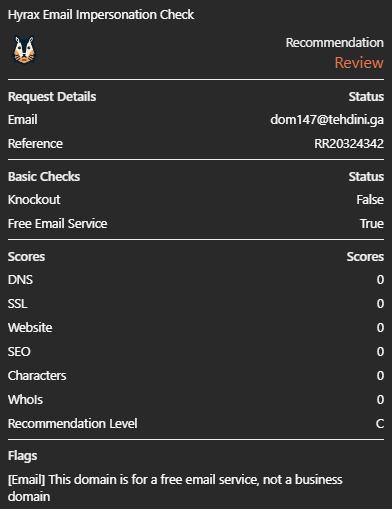Click the 'Free Email Service' label
Image resolution: width=392 pixels, height=509 pixels.
coord(58,224)
